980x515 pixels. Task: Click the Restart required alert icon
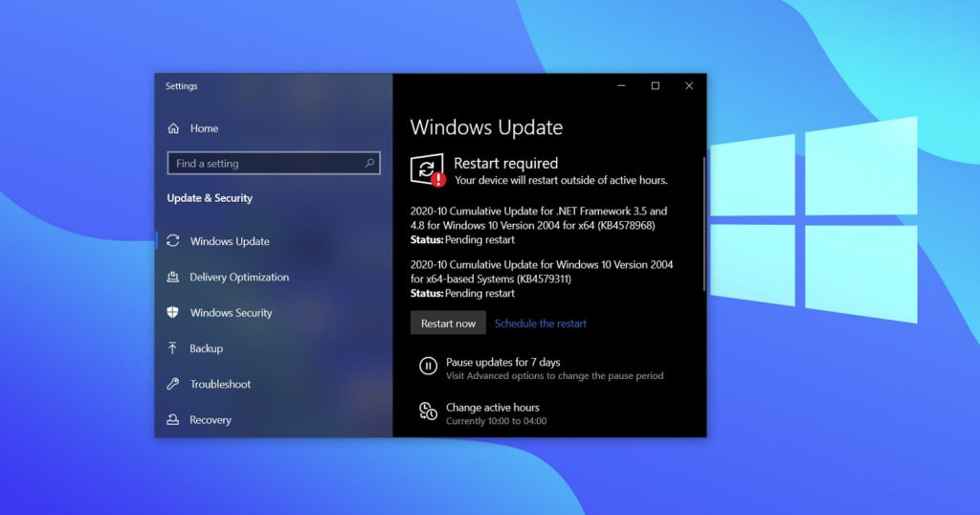coord(428,170)
